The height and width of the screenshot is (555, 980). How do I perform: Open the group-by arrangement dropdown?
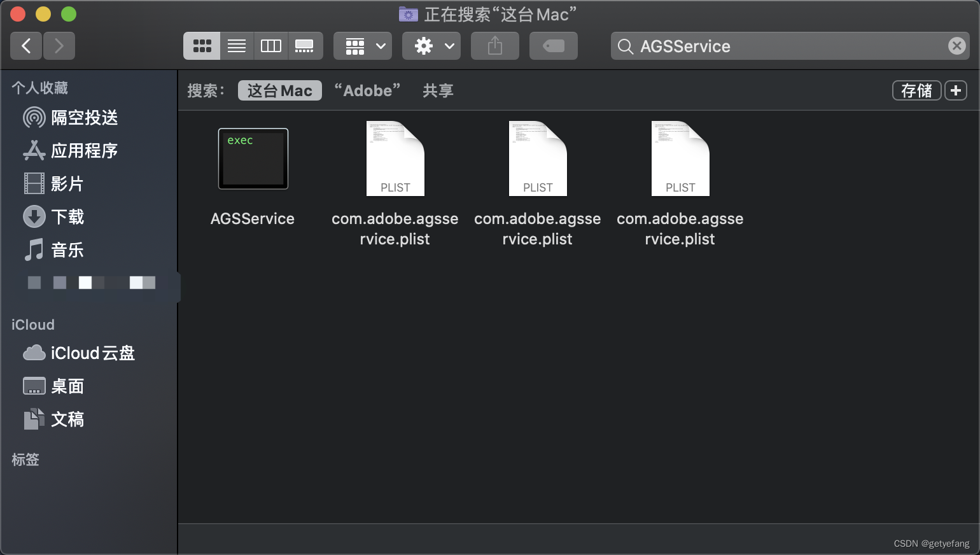click(363, 46)
